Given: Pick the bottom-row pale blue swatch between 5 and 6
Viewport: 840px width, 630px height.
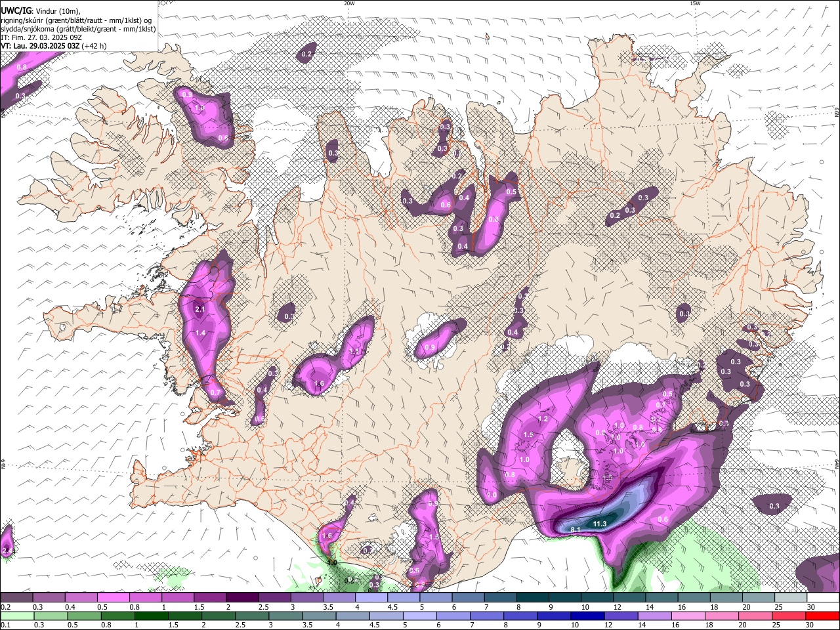Looking at the screenshot, I should point(419,616).
